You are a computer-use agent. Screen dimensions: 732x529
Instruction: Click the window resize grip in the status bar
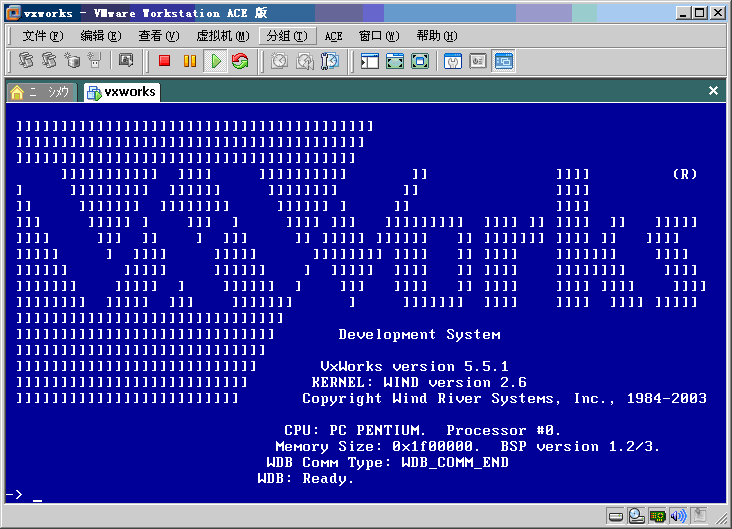pyautogui.click(x=722, y=519)
